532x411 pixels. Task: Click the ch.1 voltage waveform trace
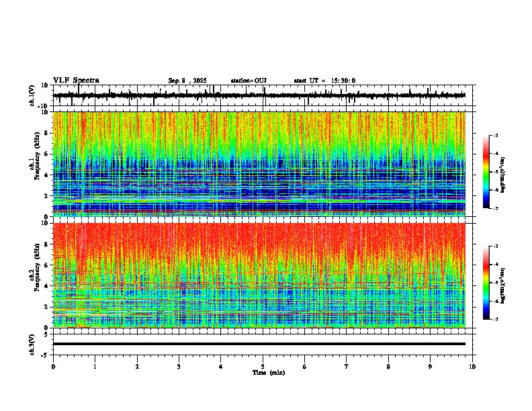tap(259, 95)
